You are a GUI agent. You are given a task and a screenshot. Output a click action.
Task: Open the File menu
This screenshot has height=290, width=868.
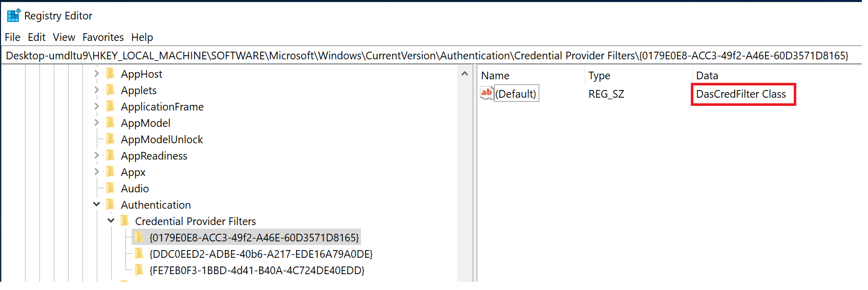tap(12, 37)
